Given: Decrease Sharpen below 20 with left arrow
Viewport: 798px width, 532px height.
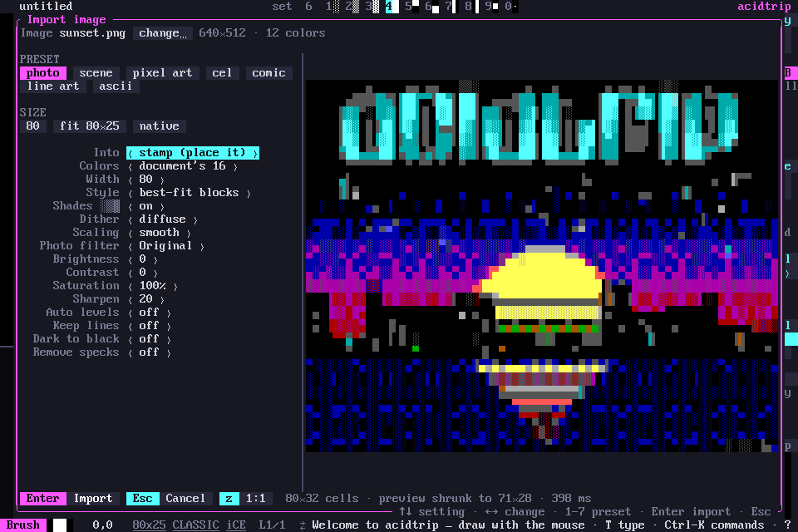Looking at the screenshot, I should tap(131, 299).
